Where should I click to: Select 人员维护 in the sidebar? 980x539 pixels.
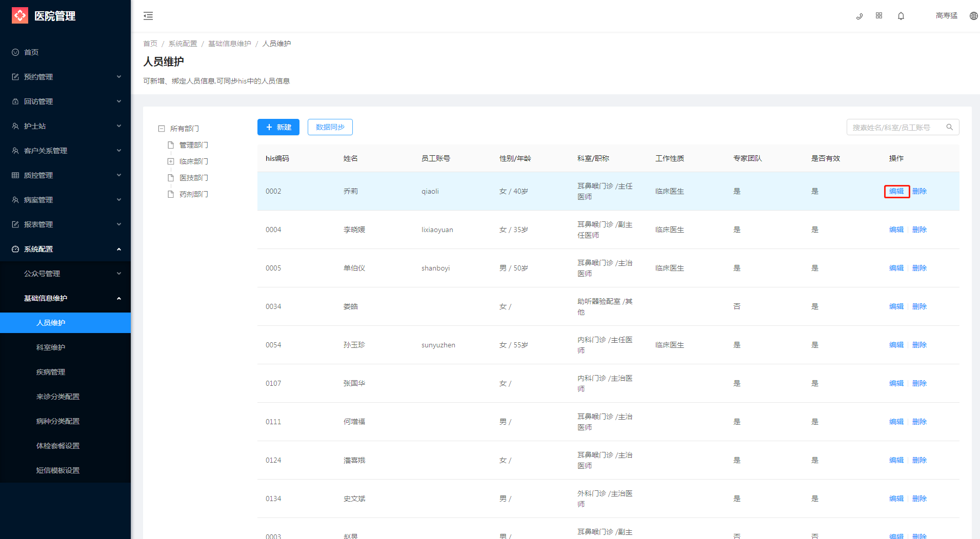(x=65, y=323)
